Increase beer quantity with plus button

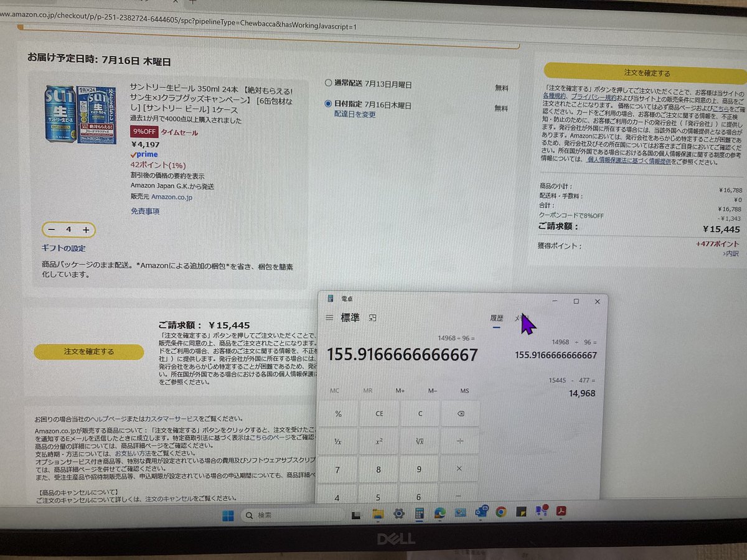tap(85, 230)
